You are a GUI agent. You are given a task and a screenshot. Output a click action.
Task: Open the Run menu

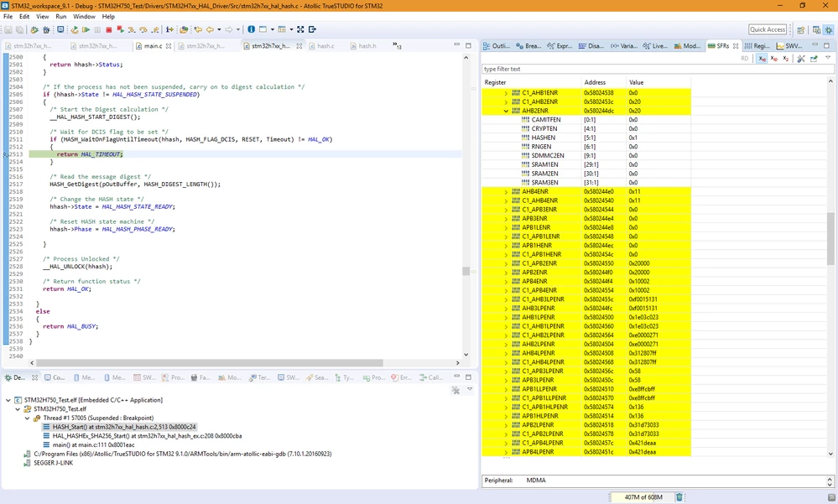(61, 17)
